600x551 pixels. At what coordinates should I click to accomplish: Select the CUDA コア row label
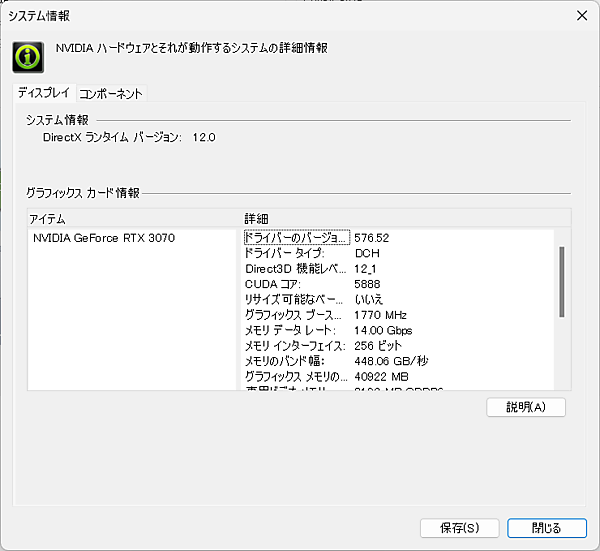coord(273,284)
